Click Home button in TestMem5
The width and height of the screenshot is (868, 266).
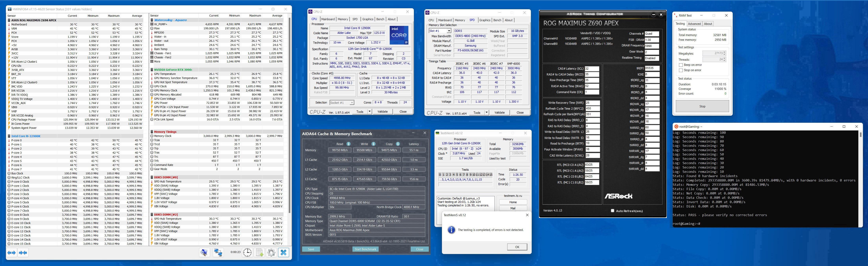[x=513, y=202]
